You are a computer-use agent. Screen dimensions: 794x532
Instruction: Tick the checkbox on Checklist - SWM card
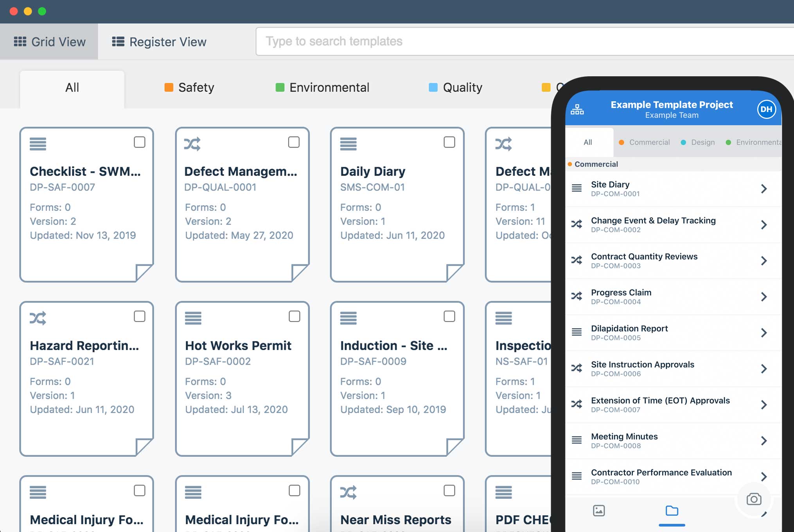tap(140, 142)
